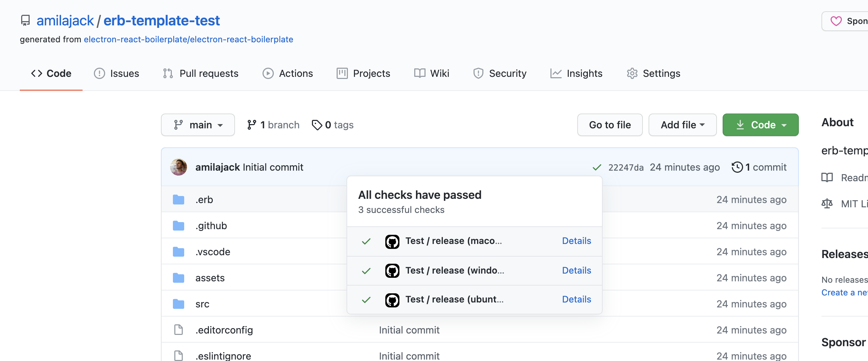Expand the Add file dropdown
Screen dimensions: 868x361
point(682,124)
